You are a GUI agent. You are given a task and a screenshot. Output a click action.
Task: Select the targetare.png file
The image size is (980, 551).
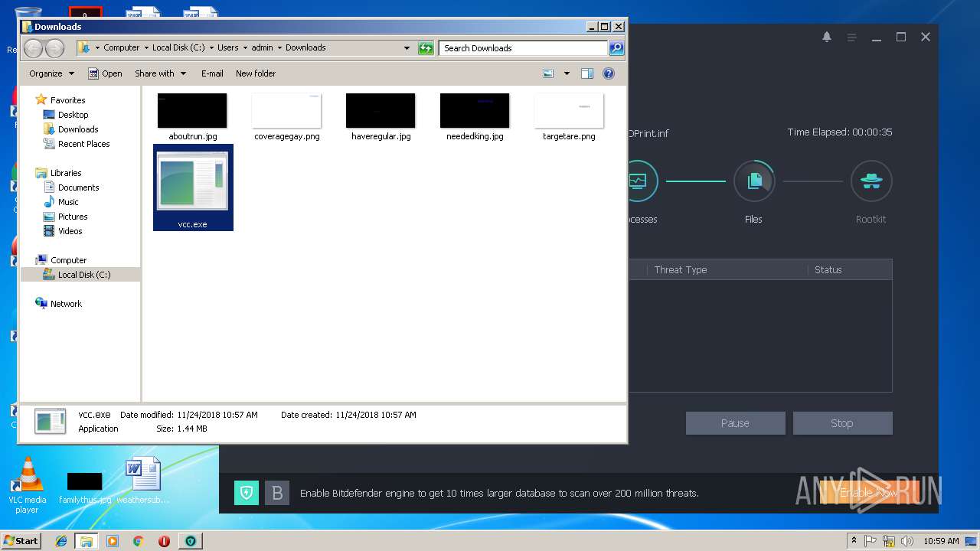pyautogui.click(x=569, y=117)
